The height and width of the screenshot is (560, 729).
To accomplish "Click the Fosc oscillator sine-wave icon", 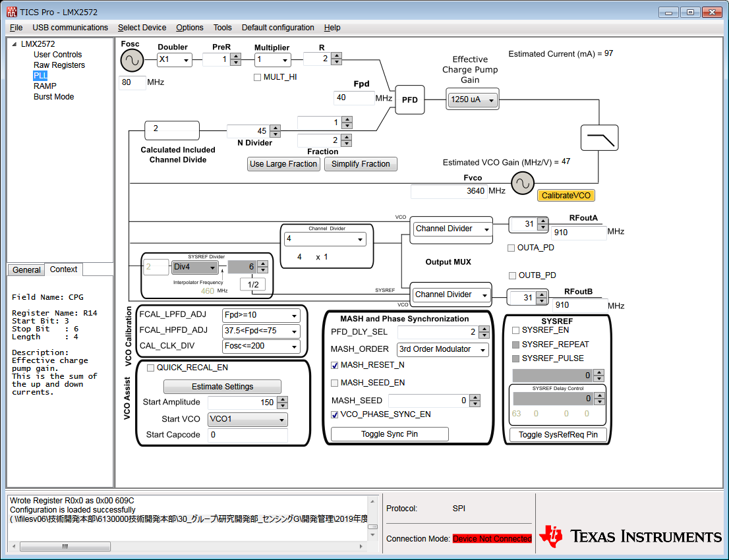I will (x=132, y=61).
